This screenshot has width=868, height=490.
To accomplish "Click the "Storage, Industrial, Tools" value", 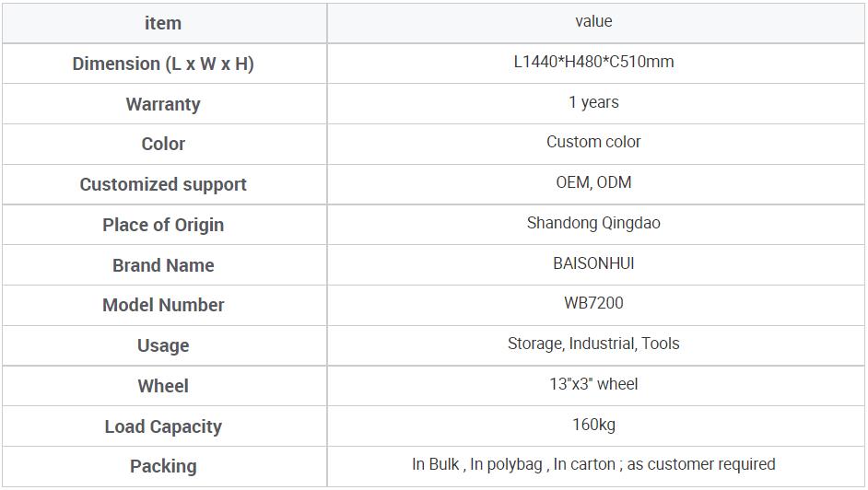I will (x=593, y=344).
